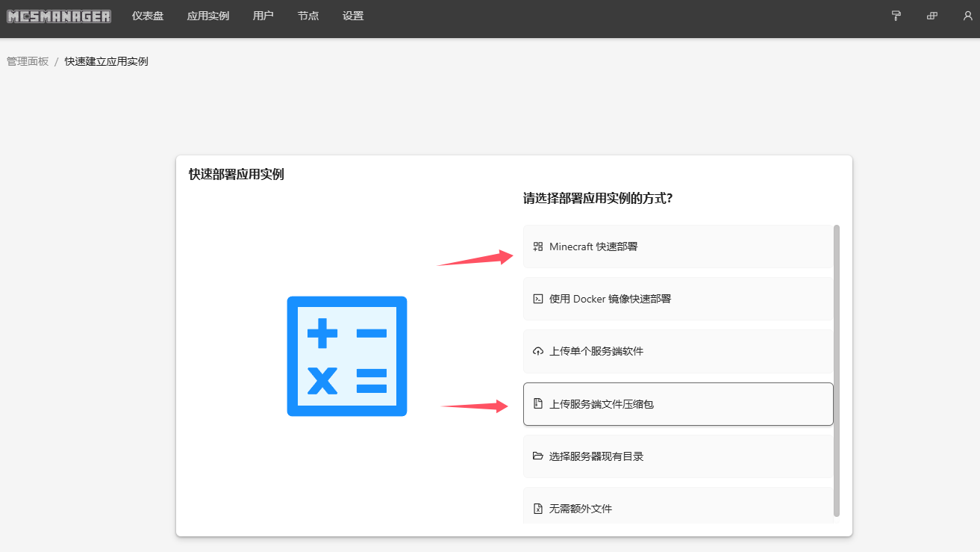Click the Docker image terminal icon
Image resolution: width=980 pixels, height=552 pixels.
tap(537, 299)
